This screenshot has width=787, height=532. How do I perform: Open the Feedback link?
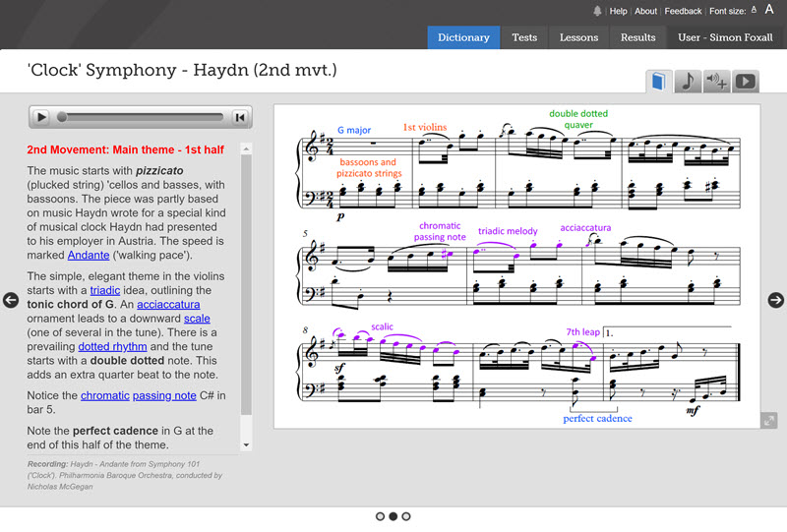tap(683, 11)
